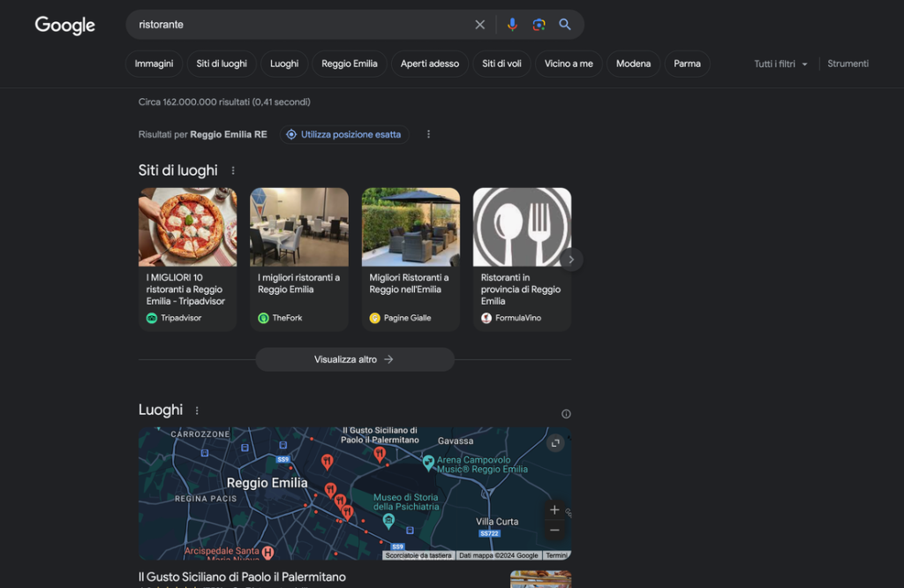Submit search with magnifying glass icon
This screenshot has width=904, height=588.
(565, 24)
